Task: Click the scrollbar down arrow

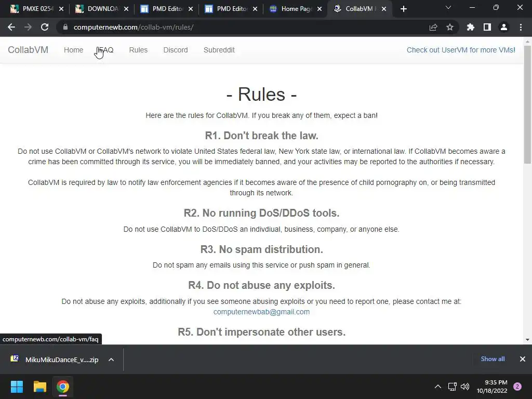Action: point(527,340)
